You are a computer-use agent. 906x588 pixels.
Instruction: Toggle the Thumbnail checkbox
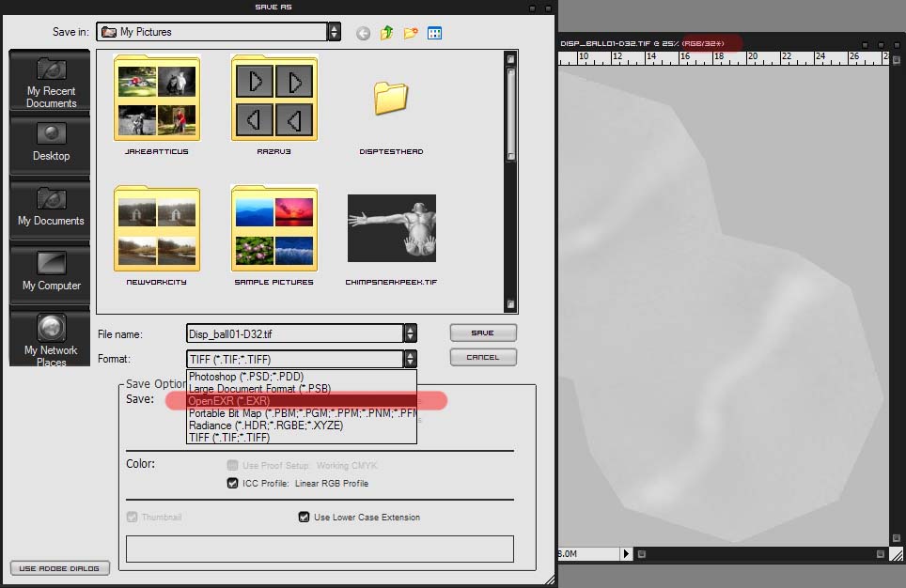pyautogui.click(x=133, y=517)
